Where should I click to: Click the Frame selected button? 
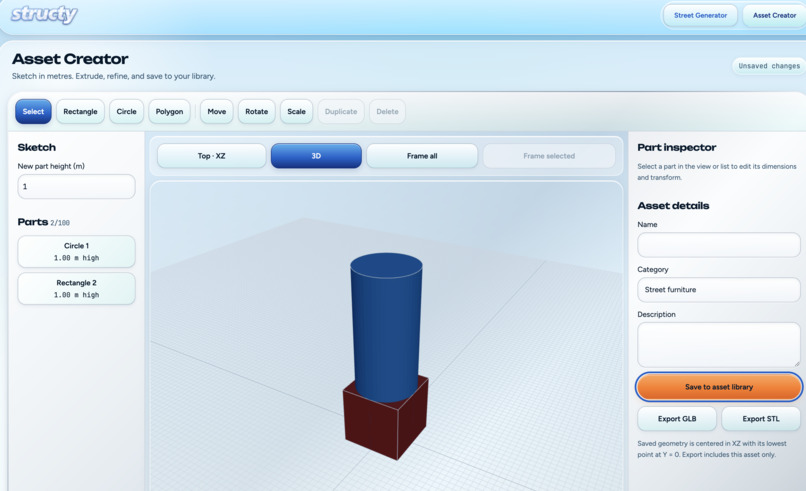549,156
